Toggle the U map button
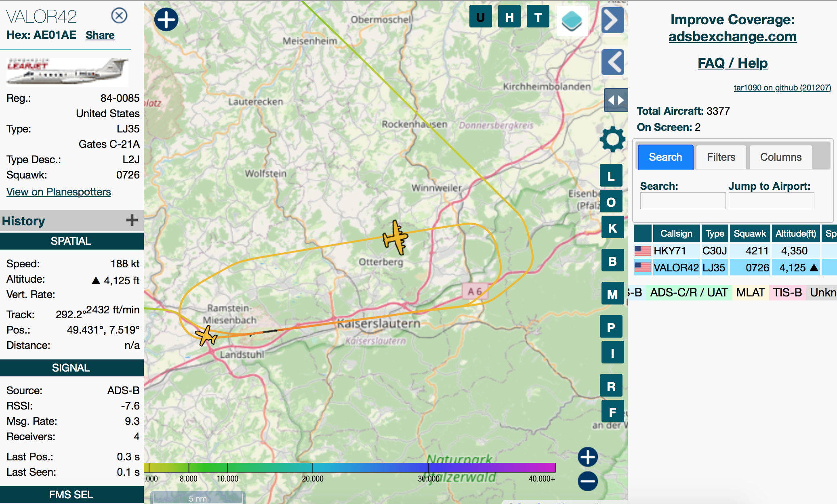This screenshot has width=837, height=504. (480, 17)
